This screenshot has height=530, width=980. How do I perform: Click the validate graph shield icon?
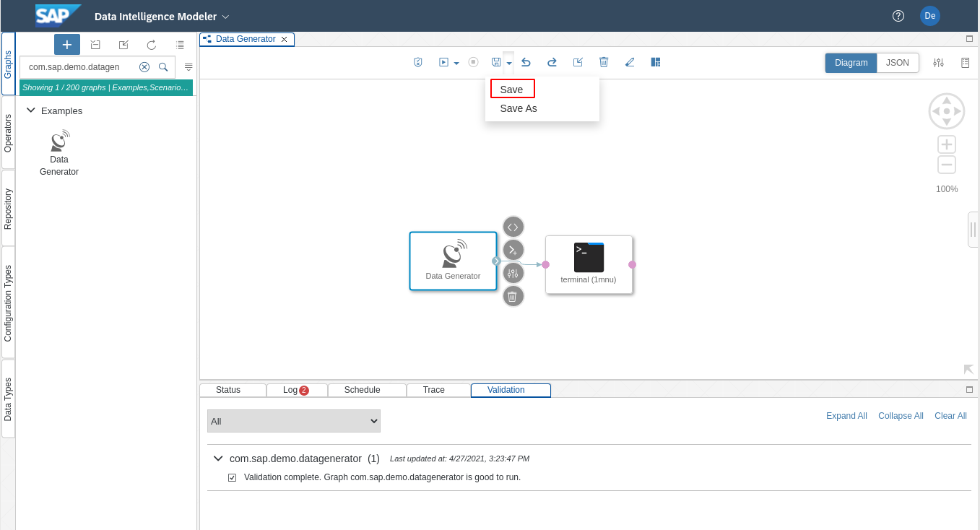(x=417, y=62)
